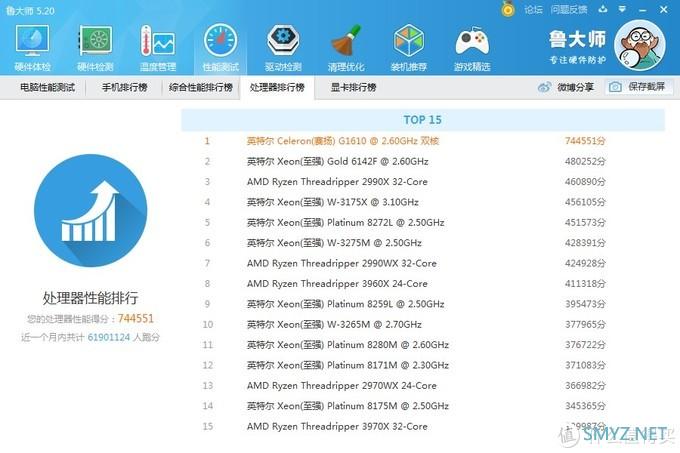The height and width of the screenshot is (453, 680).
Task: Select 性能测试 performance test icon
Action: 220,48
